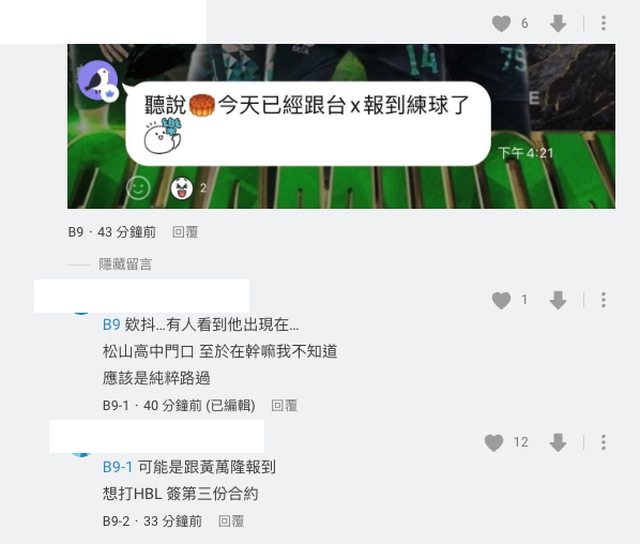Click the smiley reaction icon in the image
Image resolution: width=640 pixels, height=544 pixels.
[x=138, y=188]
